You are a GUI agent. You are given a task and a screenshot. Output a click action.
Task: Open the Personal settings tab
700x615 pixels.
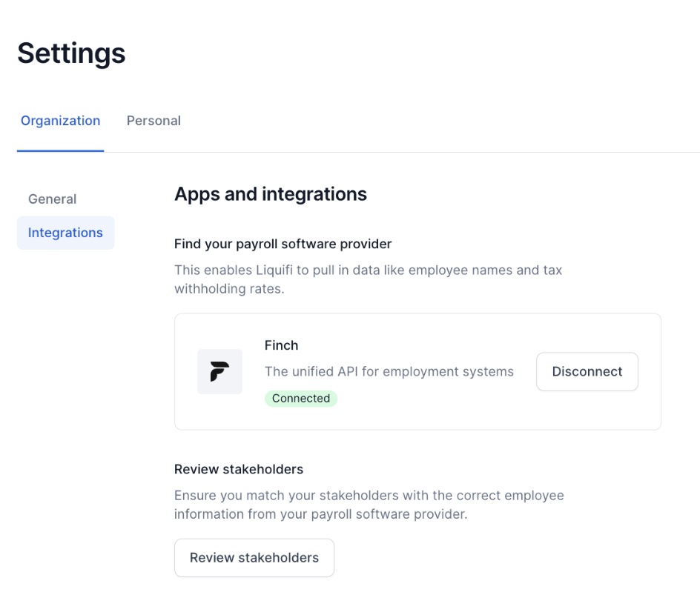(153, 121)
